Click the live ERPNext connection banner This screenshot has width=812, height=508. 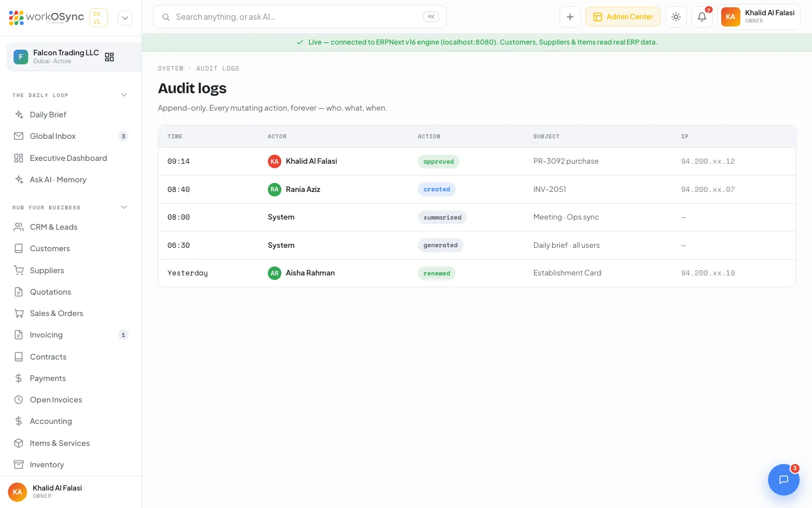pos(477,42)
